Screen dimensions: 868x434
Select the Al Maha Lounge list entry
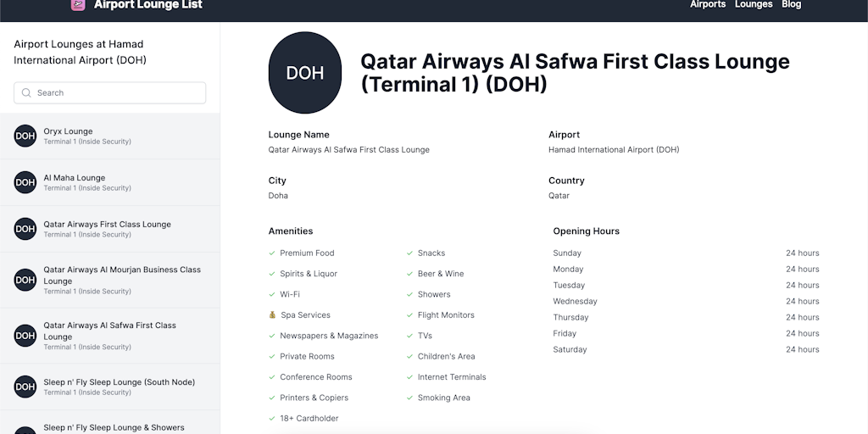point(75,178)
